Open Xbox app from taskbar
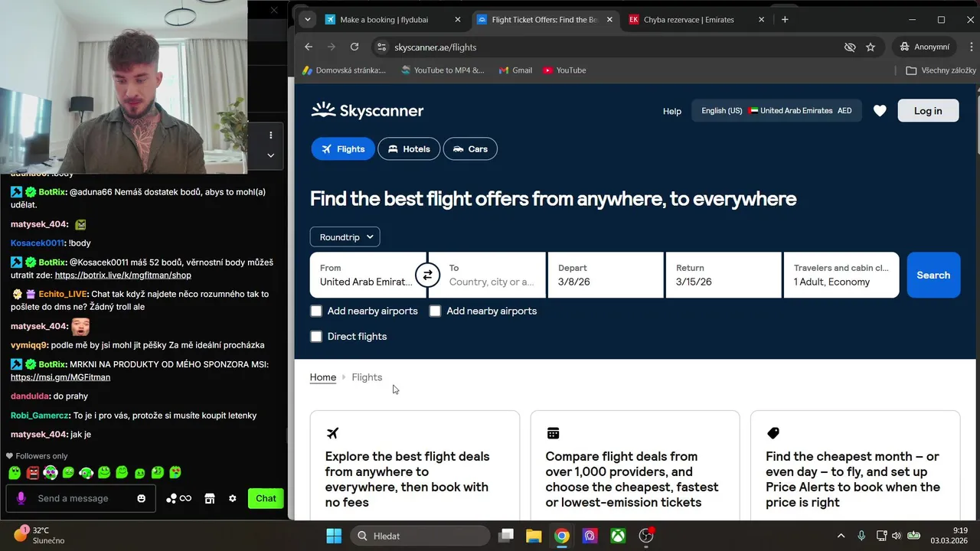The image size is (980, 551). click(618, 536)
